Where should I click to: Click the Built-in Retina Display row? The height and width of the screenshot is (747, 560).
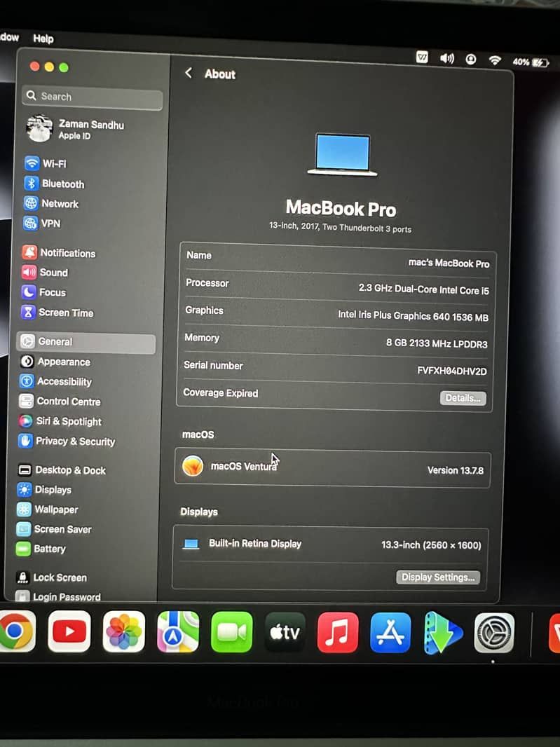(x=331, y=544)
